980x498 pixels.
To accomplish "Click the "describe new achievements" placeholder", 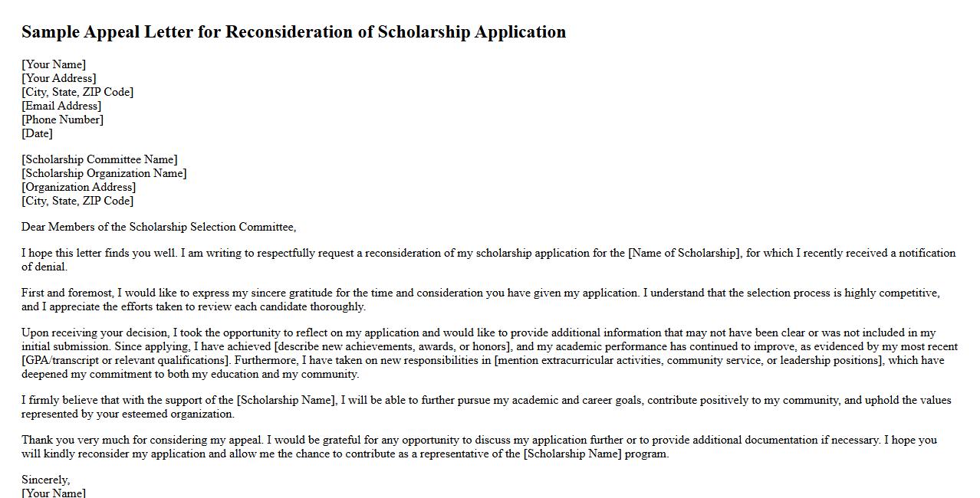I will 393,346.
